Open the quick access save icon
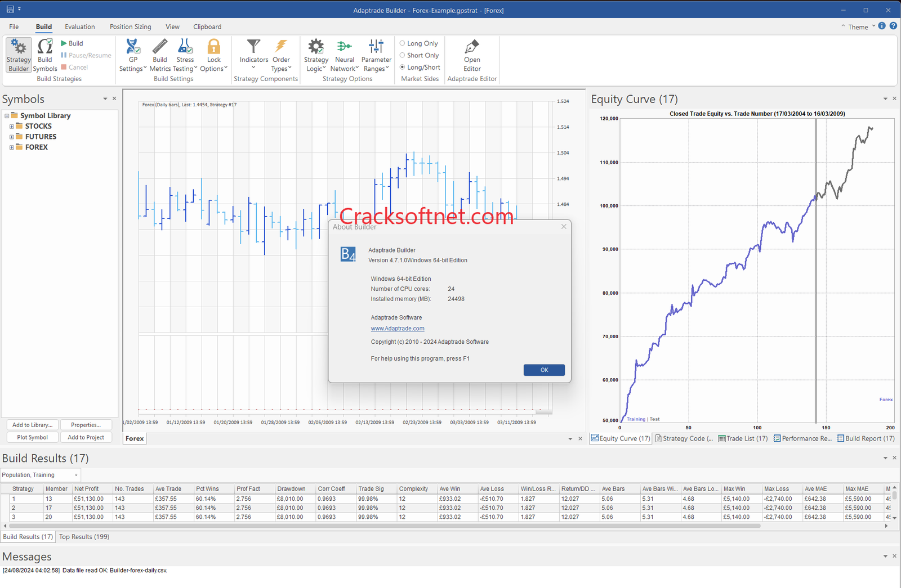The height and width of the screenshot is (588, 901). (x=10, y=10)
